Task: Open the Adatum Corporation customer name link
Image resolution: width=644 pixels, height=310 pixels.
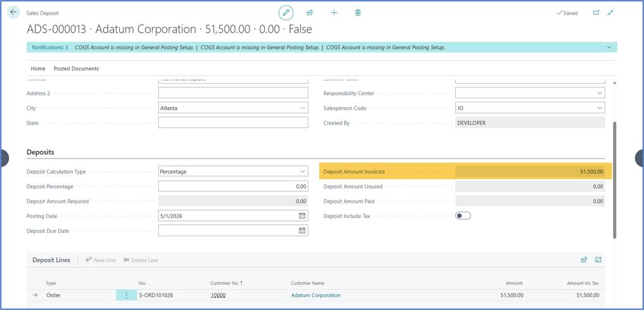Action: click(x=315, y=295)
